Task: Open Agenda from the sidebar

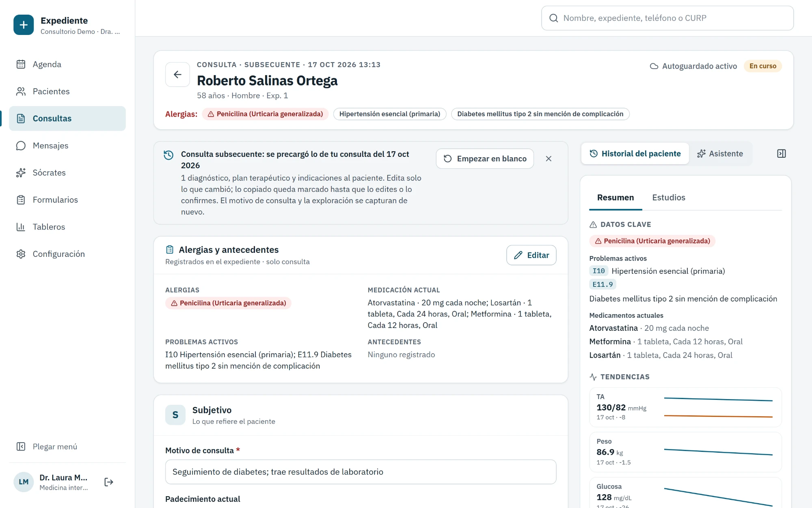Action: coord(67,64)
